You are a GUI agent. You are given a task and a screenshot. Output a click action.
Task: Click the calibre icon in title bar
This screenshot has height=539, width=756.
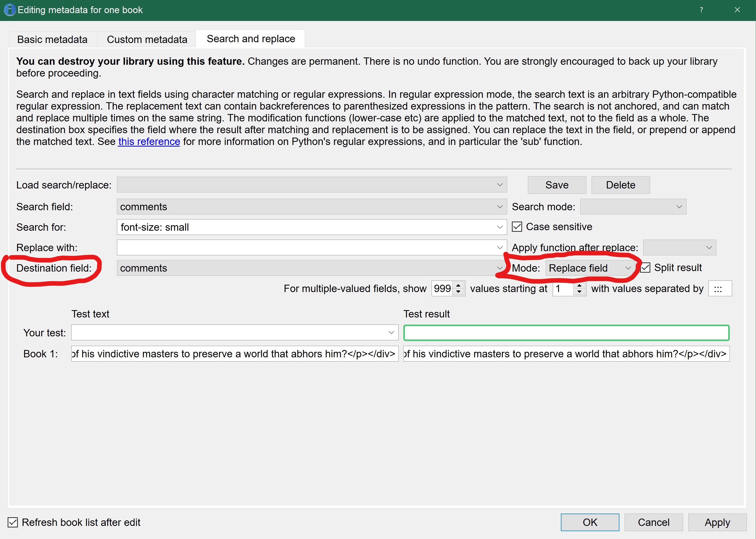10,10
